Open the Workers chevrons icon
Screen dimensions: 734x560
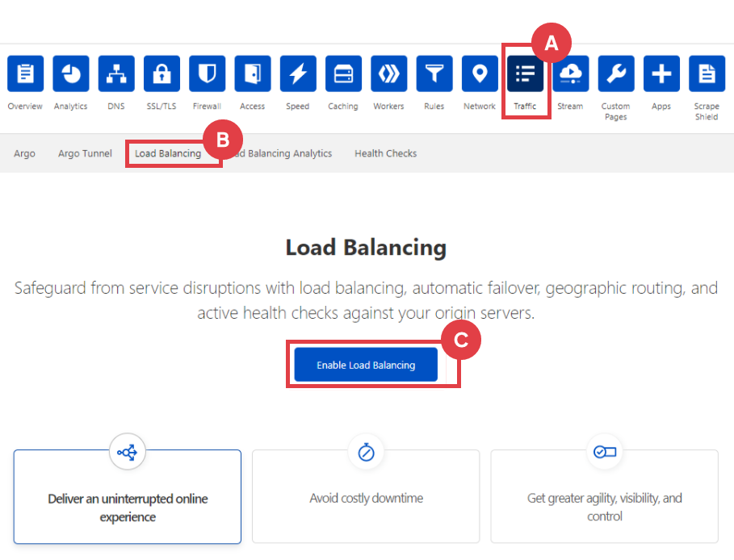[x=388, y=74]
